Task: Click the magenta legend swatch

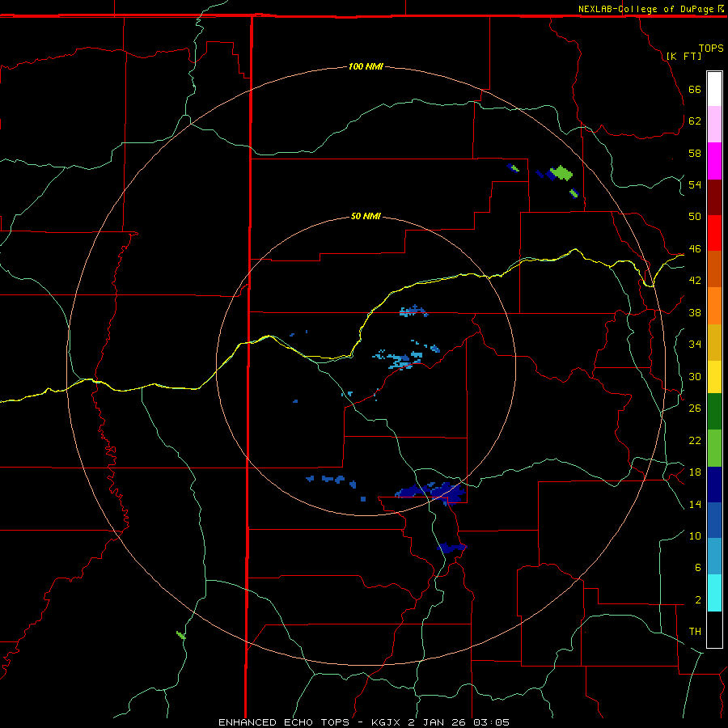Action: click(x=714, y=161)
